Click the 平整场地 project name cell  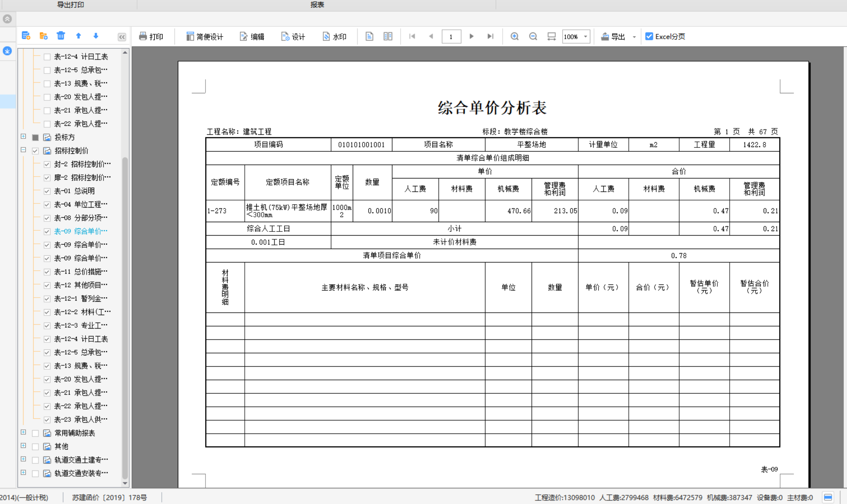point(531,144)
